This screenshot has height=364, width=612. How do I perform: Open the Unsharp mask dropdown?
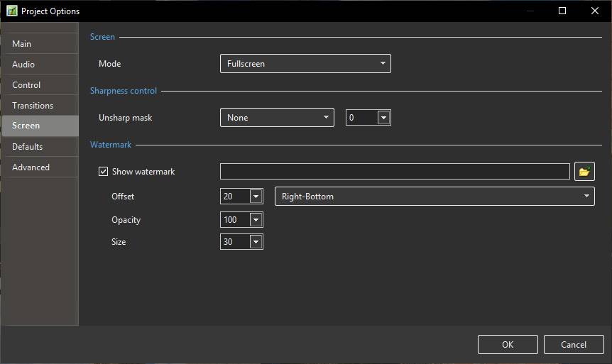pyautogui.click(x=277, y=118)
